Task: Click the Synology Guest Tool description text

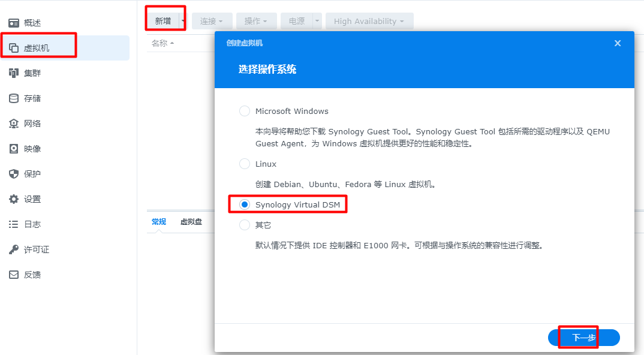Action: 432,138
